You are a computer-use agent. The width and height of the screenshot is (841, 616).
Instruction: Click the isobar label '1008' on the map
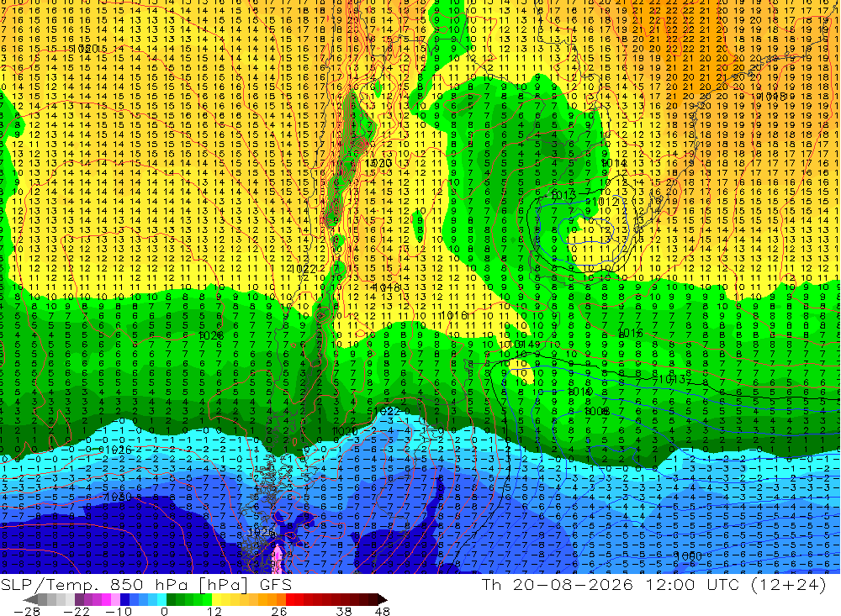(596, 411)
